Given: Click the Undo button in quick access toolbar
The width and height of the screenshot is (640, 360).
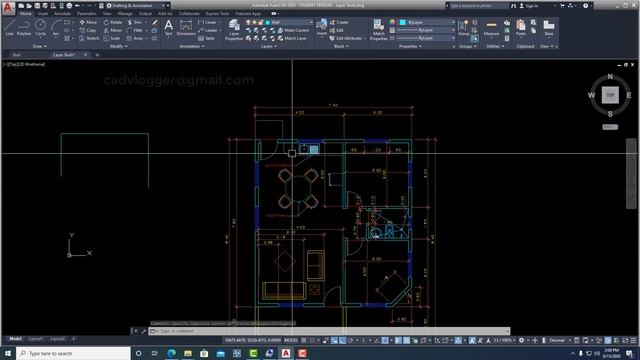Looking at the screenshot, I should pyautogui.click(x=77, y=6).
